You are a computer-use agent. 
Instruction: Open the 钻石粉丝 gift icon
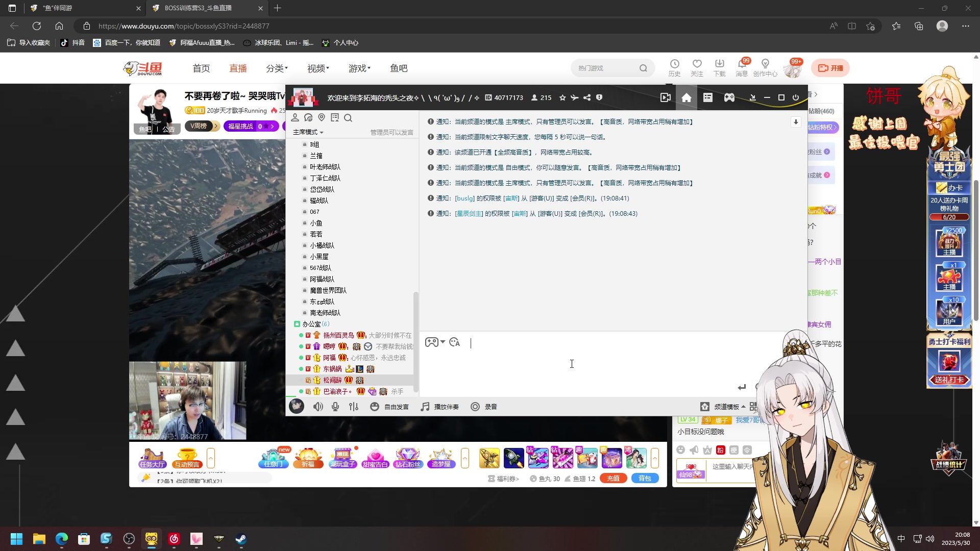[407, 458]
